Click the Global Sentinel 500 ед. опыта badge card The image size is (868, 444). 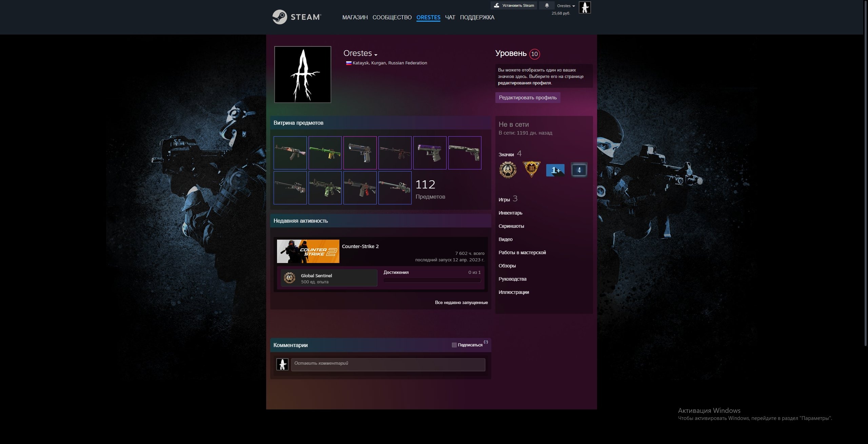(329, 278)
